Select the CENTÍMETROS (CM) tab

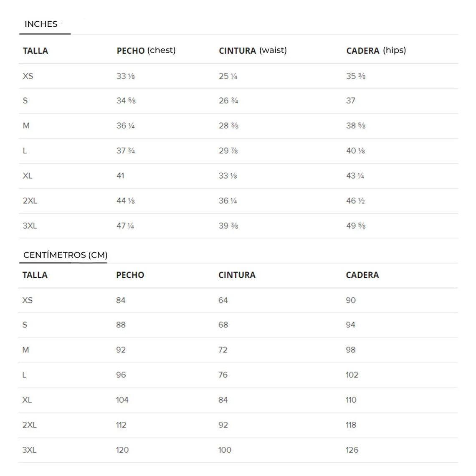(x=65, y=255)
